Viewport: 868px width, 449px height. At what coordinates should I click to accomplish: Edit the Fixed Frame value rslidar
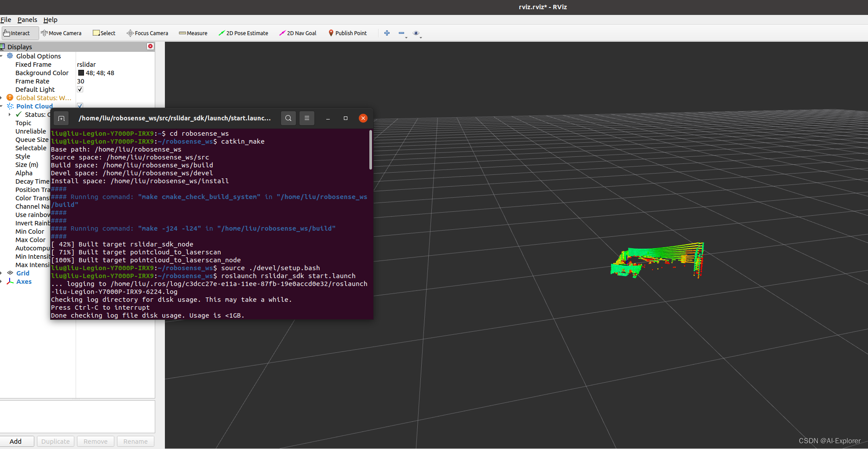click(x=86, y=65)
